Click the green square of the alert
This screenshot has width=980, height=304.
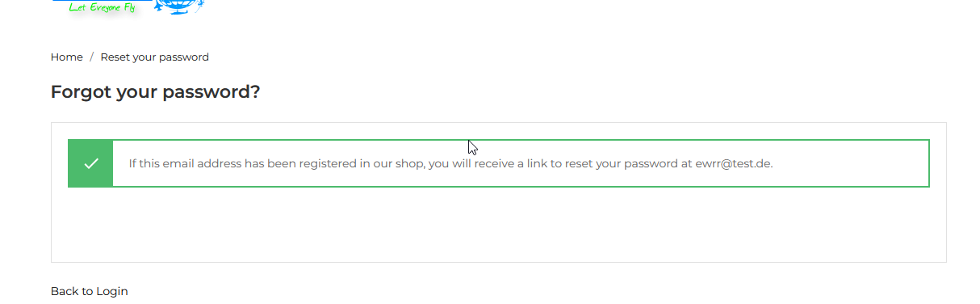point(90,163)
